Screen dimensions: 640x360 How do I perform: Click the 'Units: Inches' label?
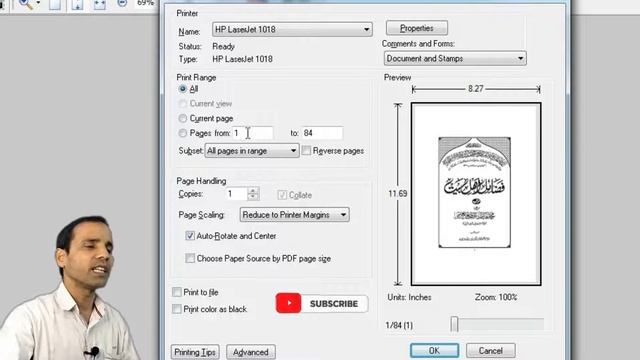pyautogui.click(x=409, y=297)
